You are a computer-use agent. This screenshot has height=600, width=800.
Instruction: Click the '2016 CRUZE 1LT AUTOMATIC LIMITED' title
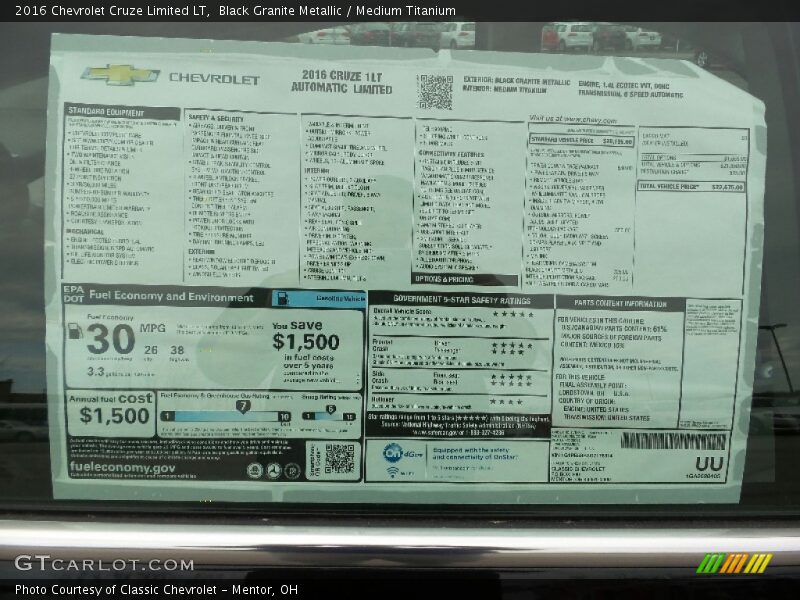pyautogui.click(x=341, y=82)
